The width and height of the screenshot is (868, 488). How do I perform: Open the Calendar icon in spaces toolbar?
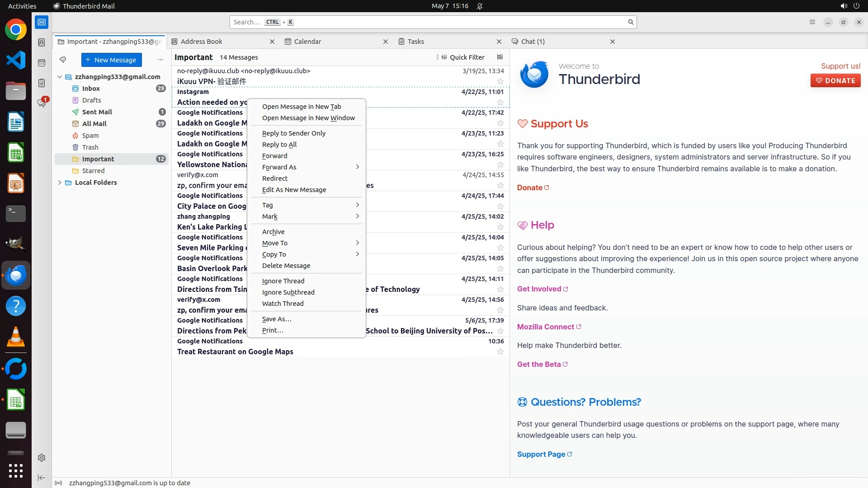42,63
